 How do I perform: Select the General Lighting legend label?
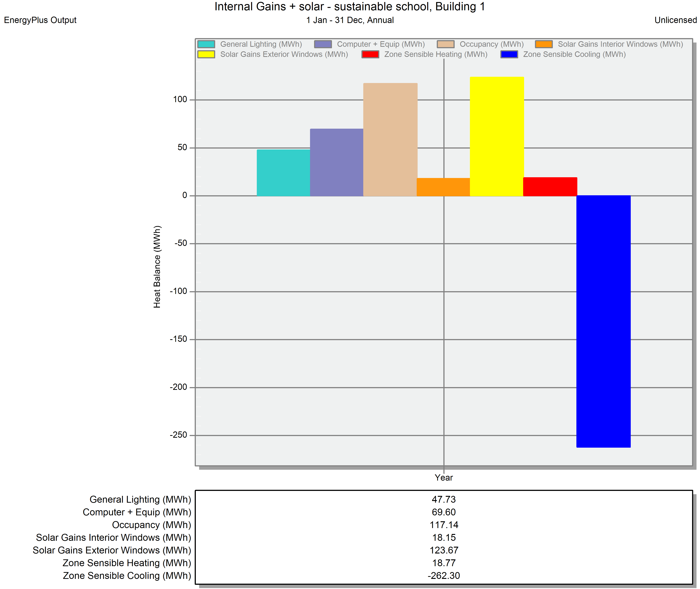(x=261, y=44)
